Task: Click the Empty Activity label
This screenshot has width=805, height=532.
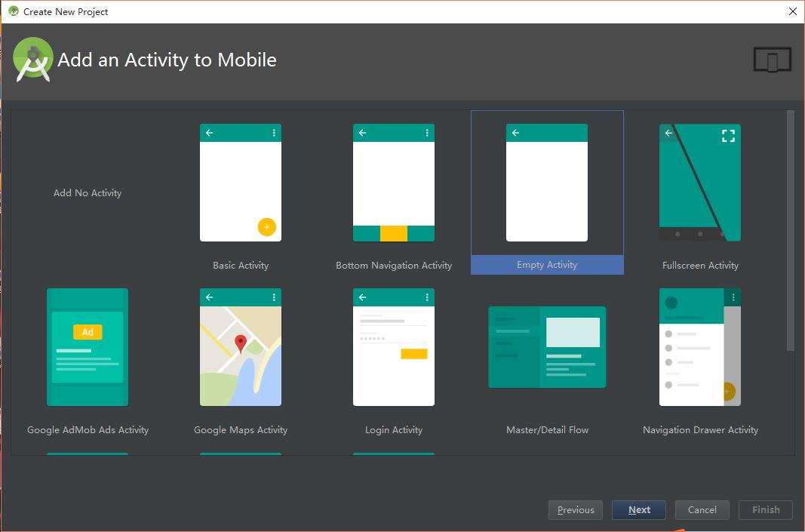Action: 547,265
